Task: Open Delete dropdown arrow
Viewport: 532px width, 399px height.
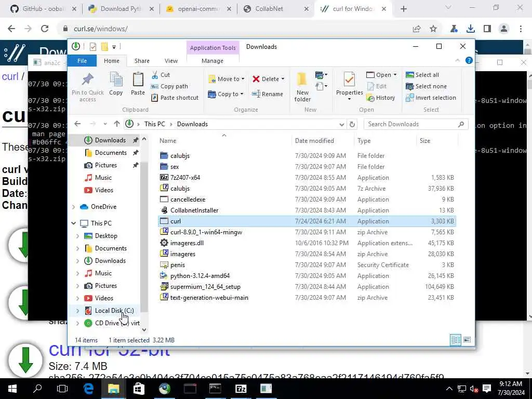Action: tap(283, 79)
